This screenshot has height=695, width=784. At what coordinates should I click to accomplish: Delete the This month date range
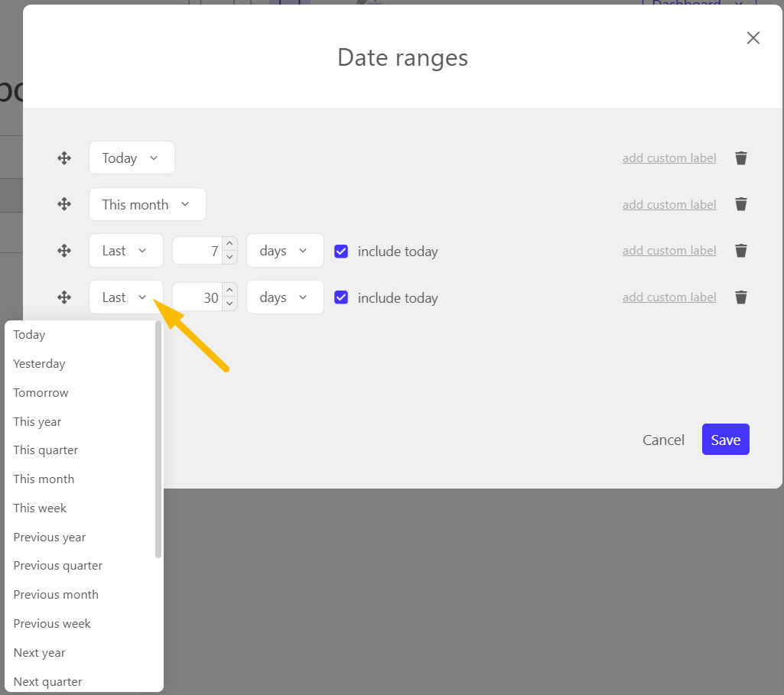[x=741, y=204]
